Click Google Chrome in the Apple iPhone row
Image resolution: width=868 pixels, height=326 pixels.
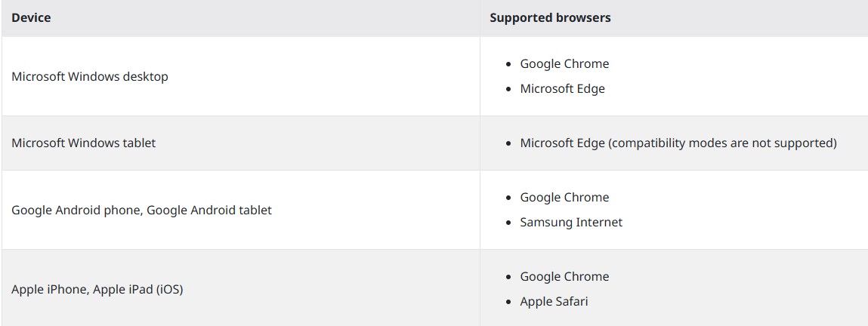564,276
